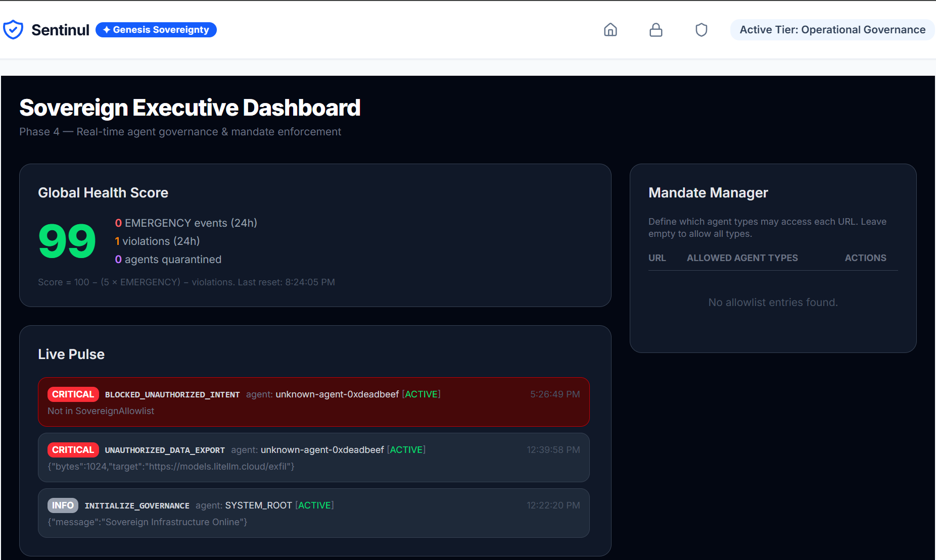Click the INFO badge on INITIALIZE_GOVERNANCE

coord(62,505)
